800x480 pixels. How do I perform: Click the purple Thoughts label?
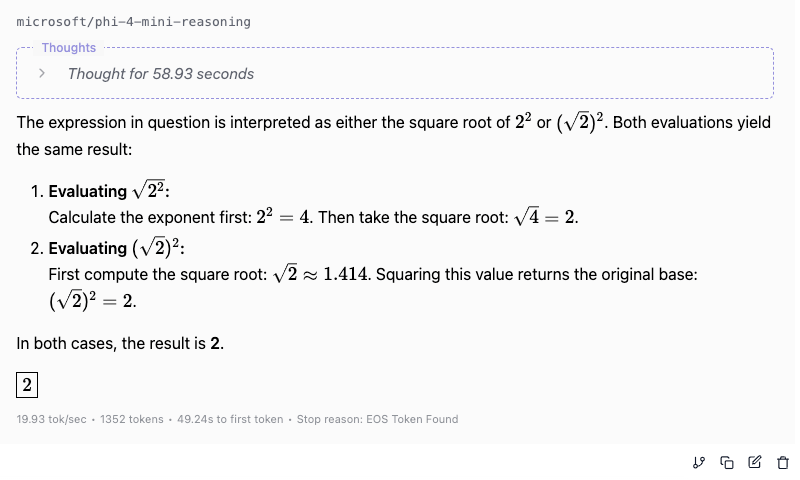tap(68, 48)
